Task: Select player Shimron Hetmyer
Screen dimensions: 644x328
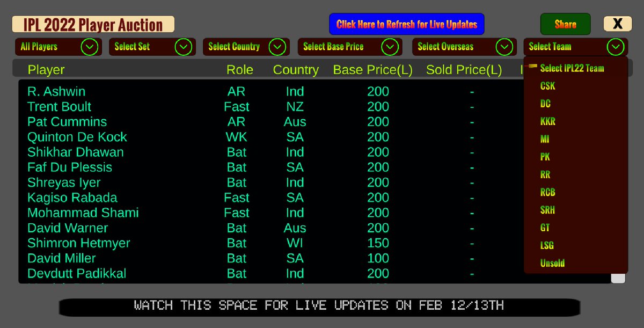Action: point(79,243)
